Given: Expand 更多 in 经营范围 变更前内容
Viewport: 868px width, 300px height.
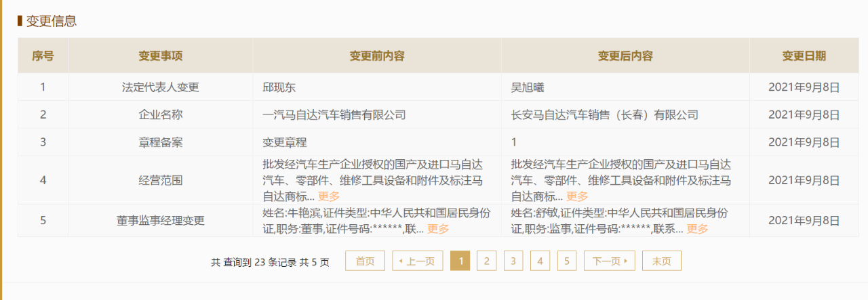Looking at the screenshot, I should click(329, 196).
